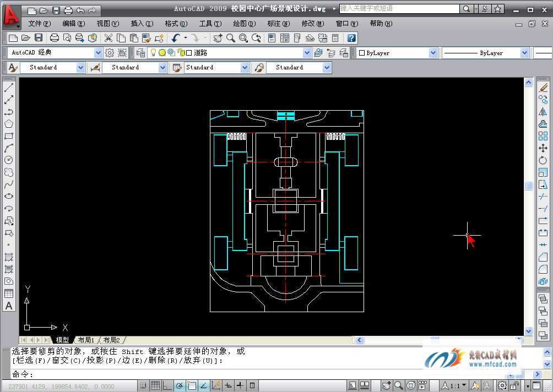Click the 道路 layer color swatch

(189, 53)
